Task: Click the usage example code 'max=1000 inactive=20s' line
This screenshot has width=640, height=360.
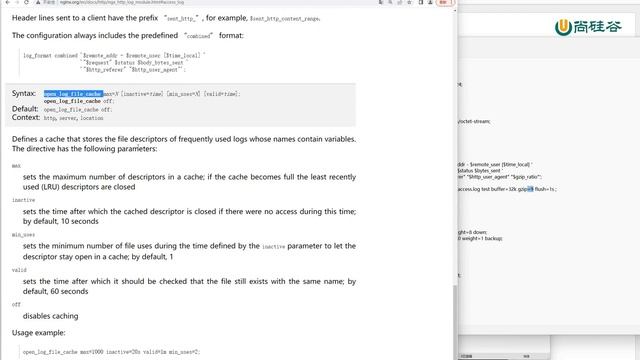Action: 111,352
